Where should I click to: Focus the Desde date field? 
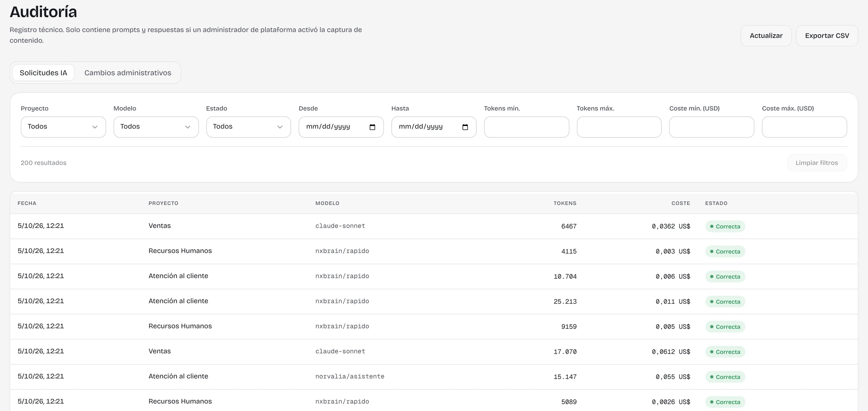point(341,127)
